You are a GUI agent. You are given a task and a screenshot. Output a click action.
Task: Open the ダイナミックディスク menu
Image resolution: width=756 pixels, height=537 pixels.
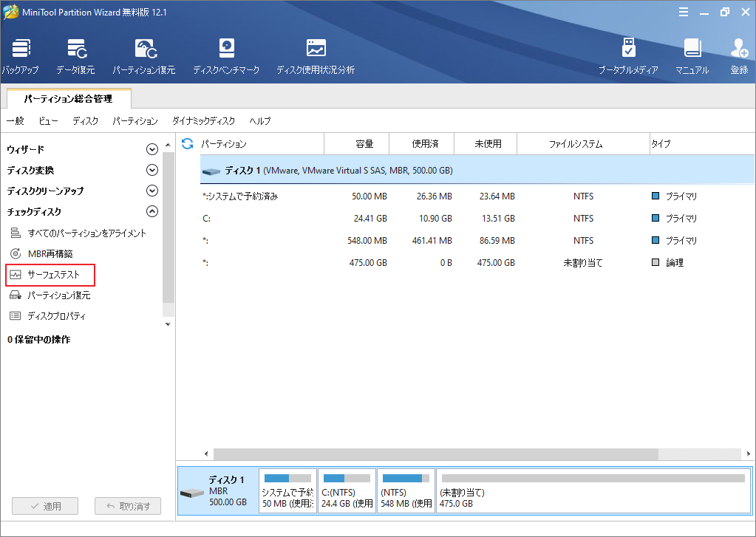pos(203,120)
